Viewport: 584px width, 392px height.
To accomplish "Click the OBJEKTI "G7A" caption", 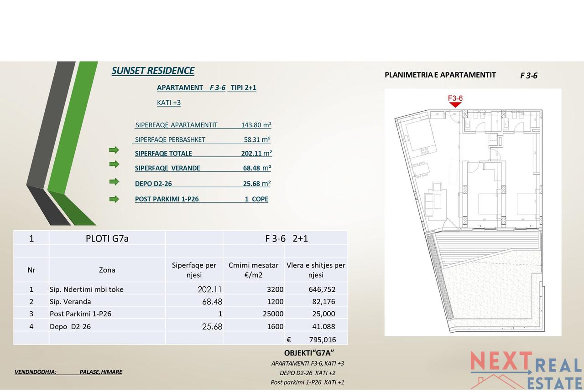I will [x=309, y=353].
